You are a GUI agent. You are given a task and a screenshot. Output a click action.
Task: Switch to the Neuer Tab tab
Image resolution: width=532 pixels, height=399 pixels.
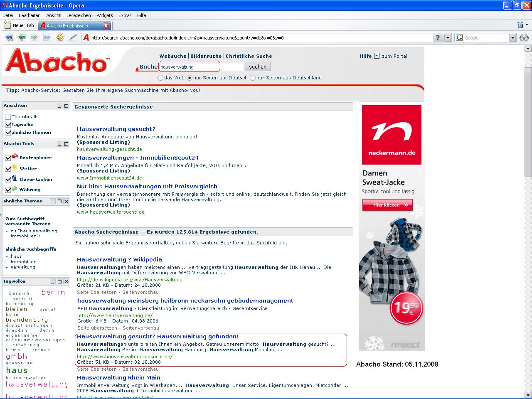20,25
